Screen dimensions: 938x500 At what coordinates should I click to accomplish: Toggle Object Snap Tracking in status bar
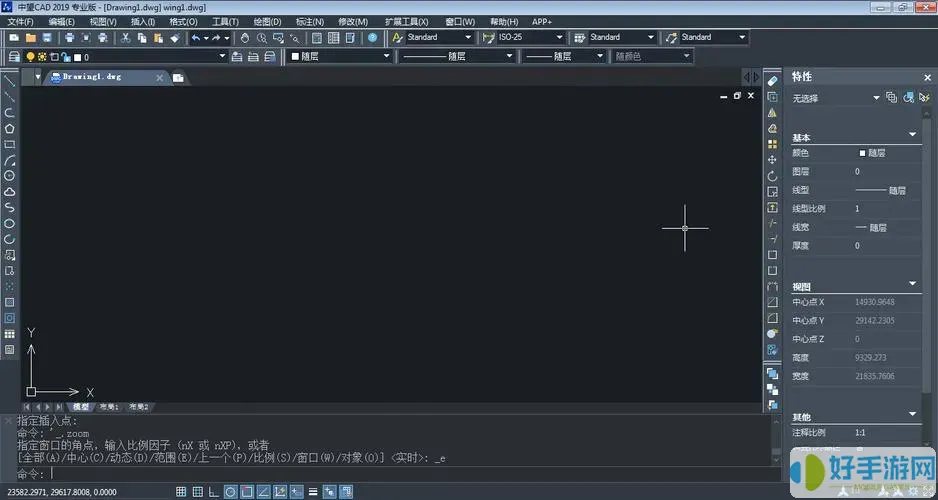point(263,492)
